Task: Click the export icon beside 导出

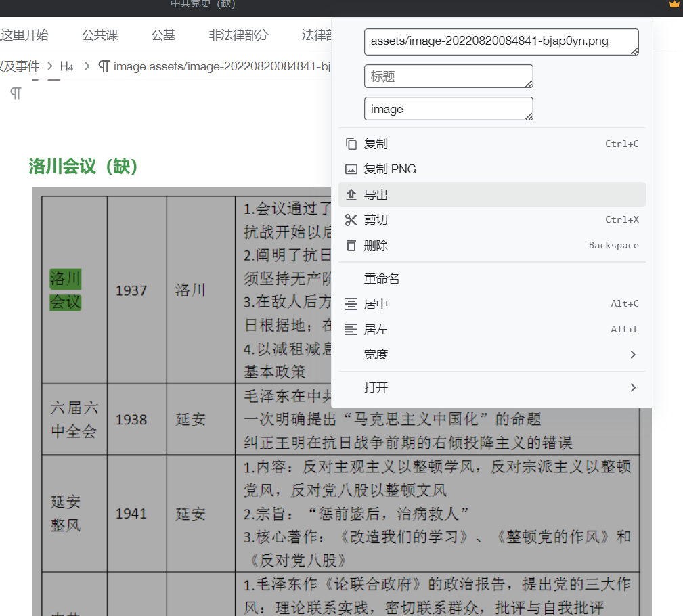Action: click(x=351, y=195)
